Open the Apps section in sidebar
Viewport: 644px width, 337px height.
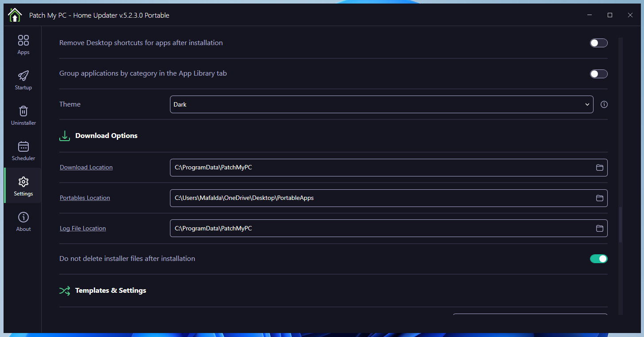(23, 45)
